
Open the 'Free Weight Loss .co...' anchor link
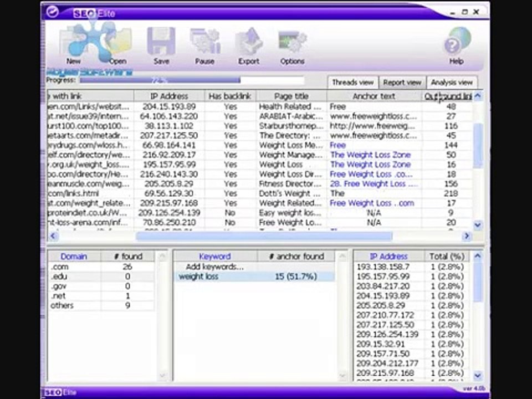[x=371, y=174]
